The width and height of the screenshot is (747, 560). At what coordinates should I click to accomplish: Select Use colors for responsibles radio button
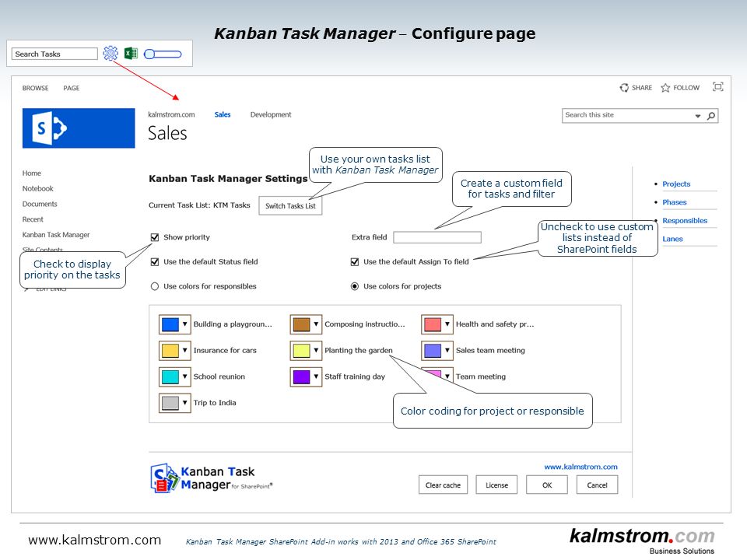(155, 286)
